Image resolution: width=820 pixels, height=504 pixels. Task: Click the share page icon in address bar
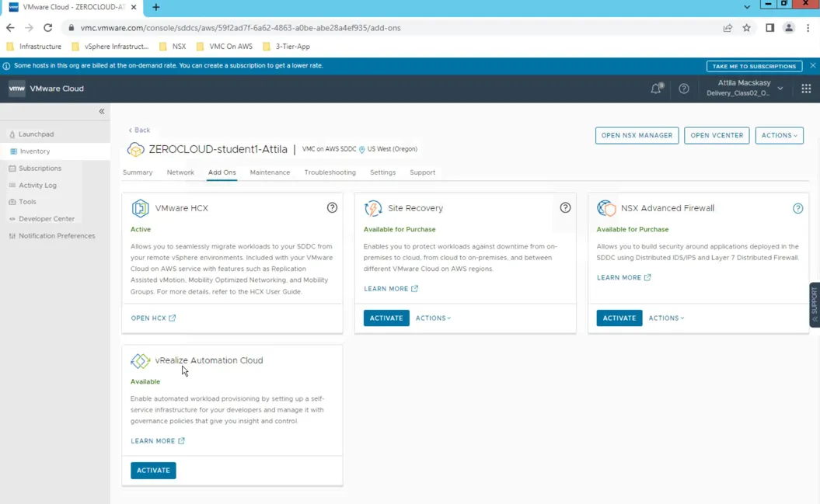[728, 28]
